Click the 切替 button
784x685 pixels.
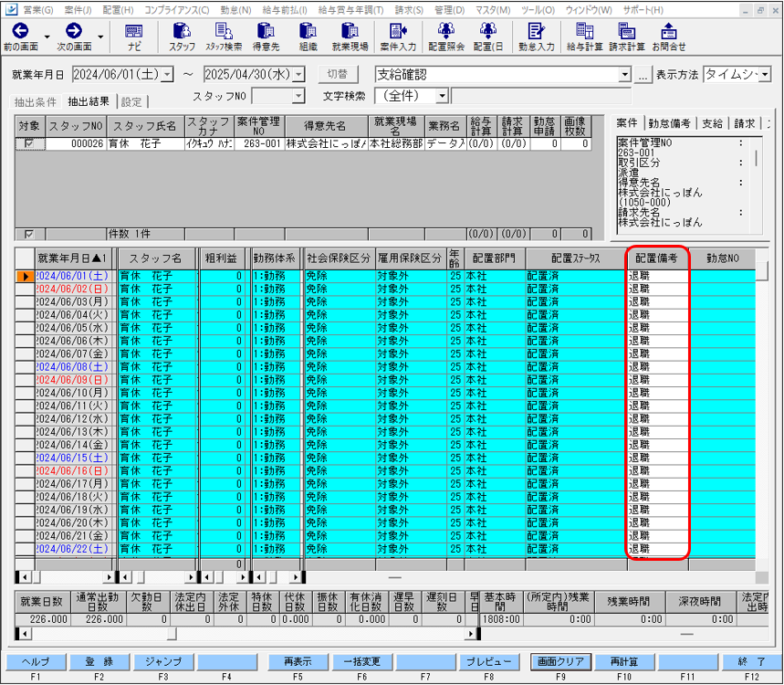[x=338, y=75]
